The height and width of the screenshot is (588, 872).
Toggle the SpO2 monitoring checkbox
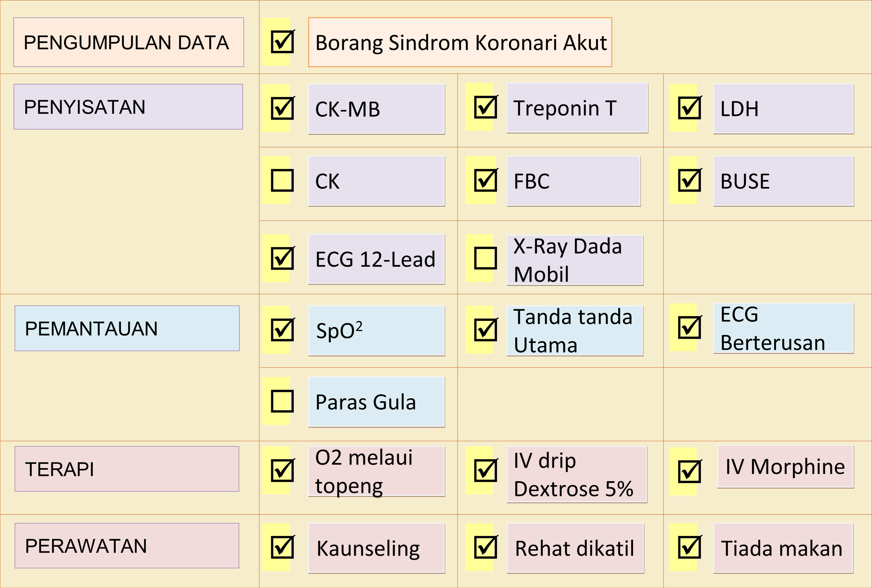tap(282, 330)
